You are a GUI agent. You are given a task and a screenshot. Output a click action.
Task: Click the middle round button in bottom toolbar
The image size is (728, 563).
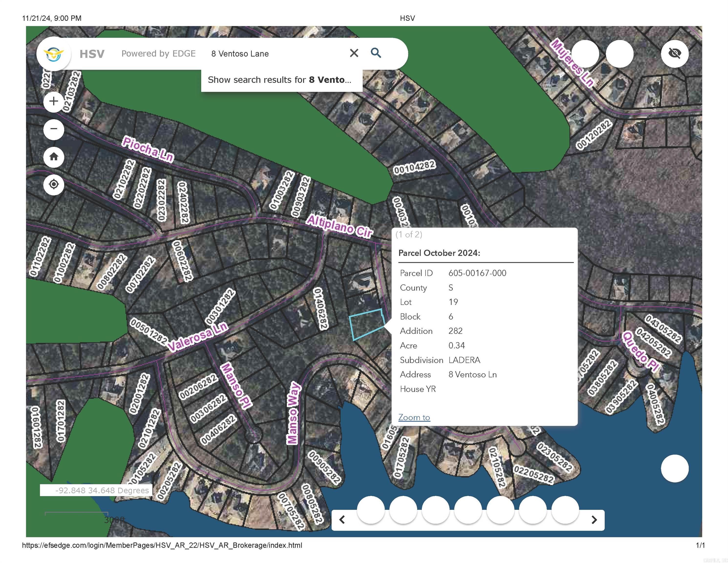[468, 510]
